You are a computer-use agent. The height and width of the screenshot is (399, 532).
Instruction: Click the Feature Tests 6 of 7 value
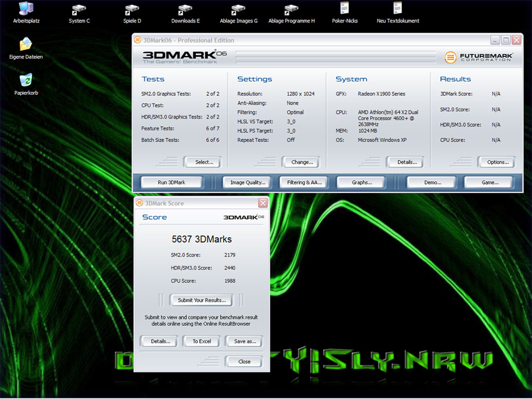[213, 128]
